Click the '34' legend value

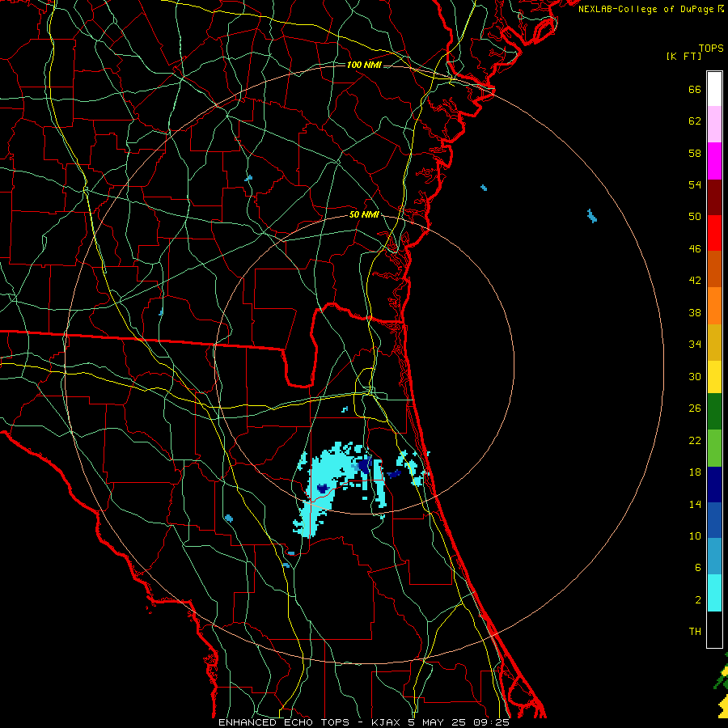pyautogui.click(x=695, y=345)
